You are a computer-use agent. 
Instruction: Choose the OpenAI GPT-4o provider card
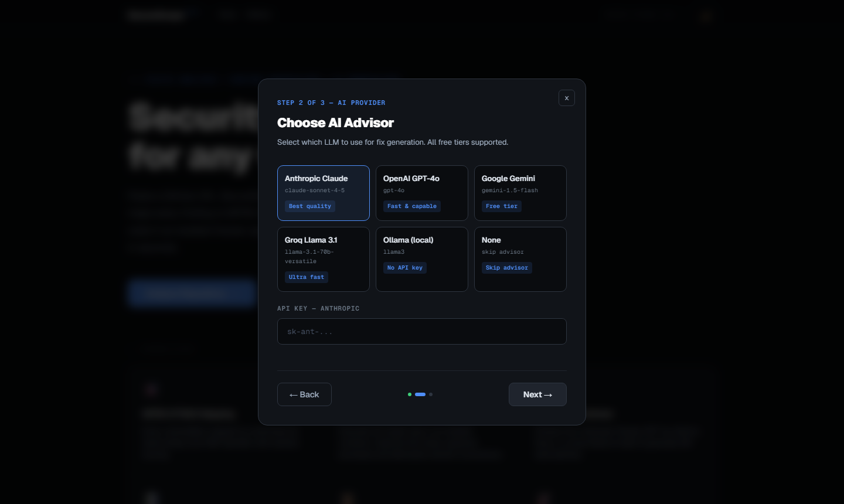(x=422, y=193)
